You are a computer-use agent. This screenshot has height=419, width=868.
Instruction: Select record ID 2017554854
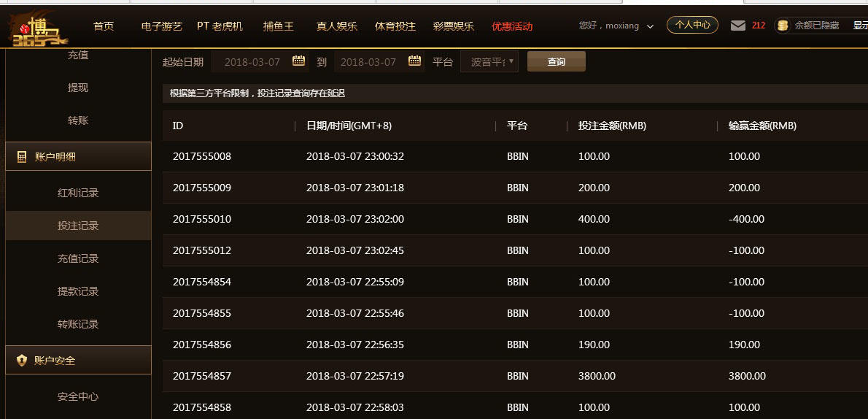click(x=202, y=282)
